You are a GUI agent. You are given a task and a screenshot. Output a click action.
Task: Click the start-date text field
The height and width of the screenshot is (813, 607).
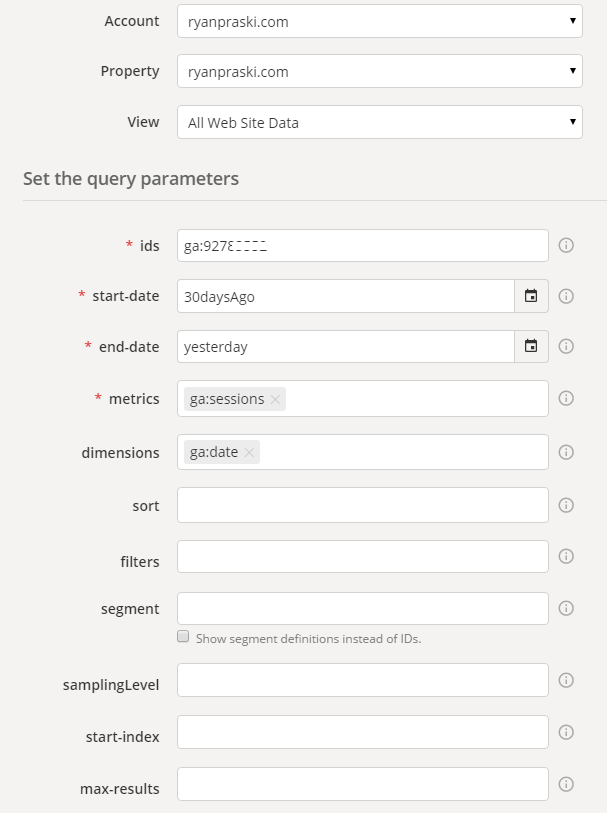(346, 296)
